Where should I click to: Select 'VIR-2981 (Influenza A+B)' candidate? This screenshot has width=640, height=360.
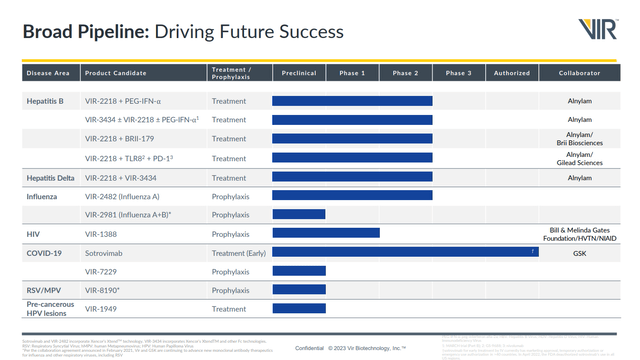click(128, 215)
